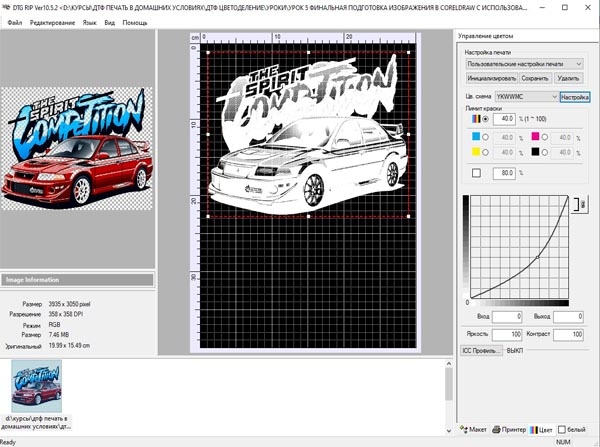Viewport: 600px width, 447px height.
Task: Enable the белый checkbox
Action: point(562,430)
